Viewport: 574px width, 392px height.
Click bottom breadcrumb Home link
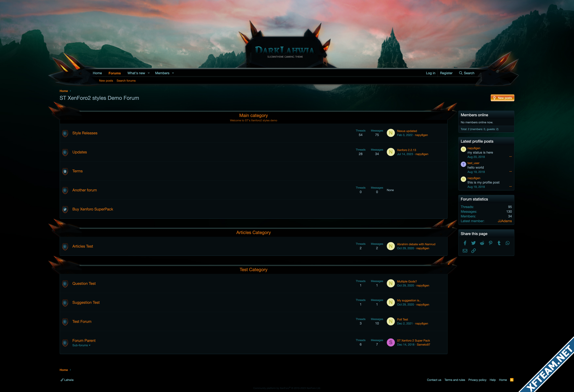(64, 370)
